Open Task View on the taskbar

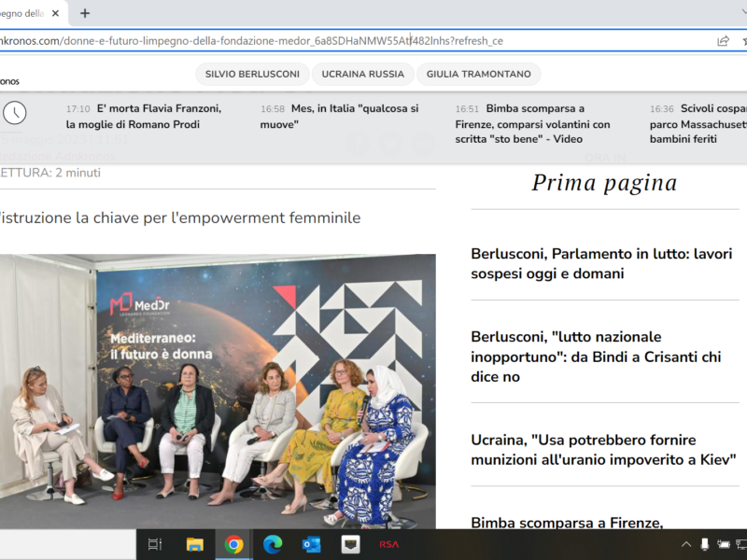[155, 544]
